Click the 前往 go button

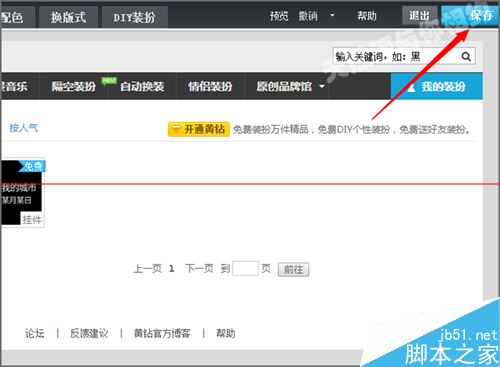[293, 269]
